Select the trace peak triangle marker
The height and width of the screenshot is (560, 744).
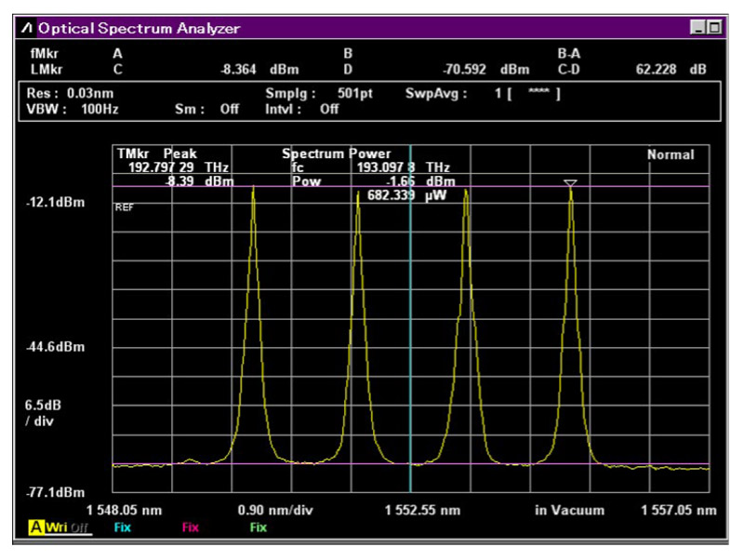(x=570, y=182)
